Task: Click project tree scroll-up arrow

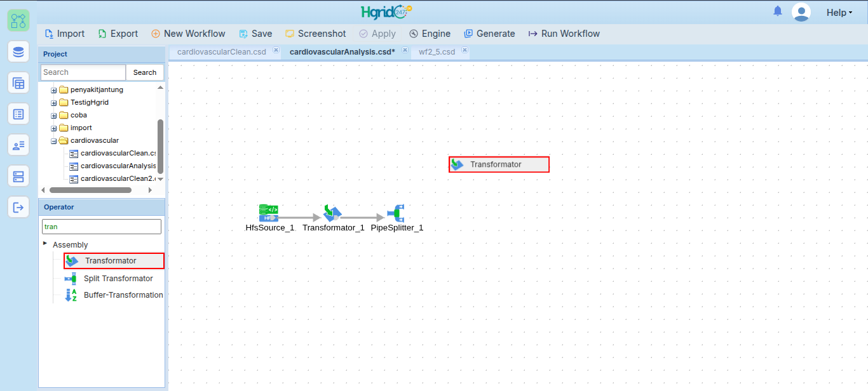Action: pyautogui.click(x=160, y=88)
